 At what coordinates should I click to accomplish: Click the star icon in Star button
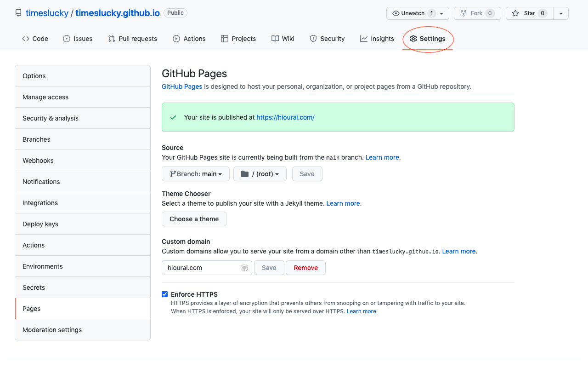pyautogui.click(x=516, y=13)
